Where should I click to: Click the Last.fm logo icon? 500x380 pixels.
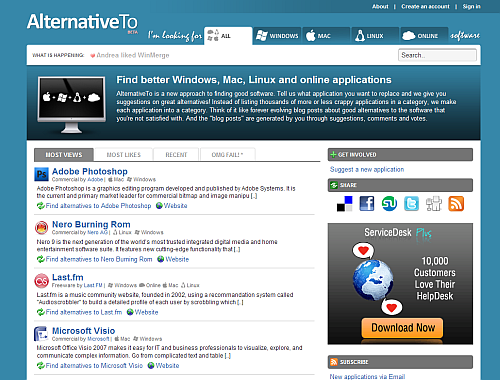pyautogui.click(x=41, y=281)
